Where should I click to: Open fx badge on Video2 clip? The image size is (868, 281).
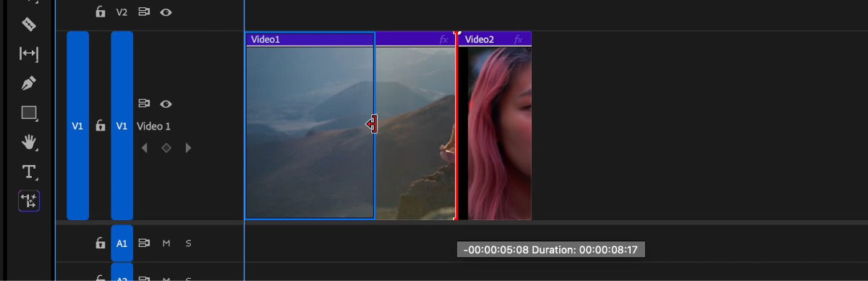[x=519, y=40]
